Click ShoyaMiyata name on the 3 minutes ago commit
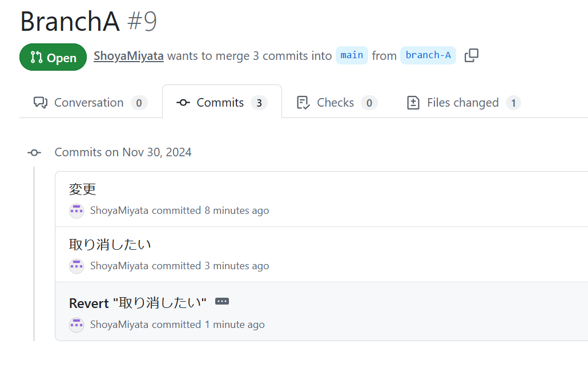Image resolution: width=588 pixels, height=373 pixels. tap(119, 266)
